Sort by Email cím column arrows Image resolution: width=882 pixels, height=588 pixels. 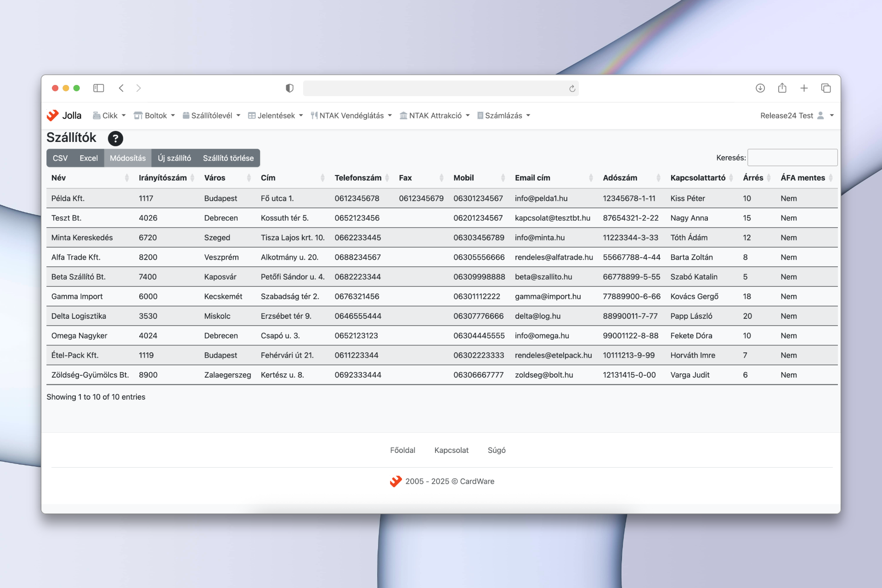[591, 178]
